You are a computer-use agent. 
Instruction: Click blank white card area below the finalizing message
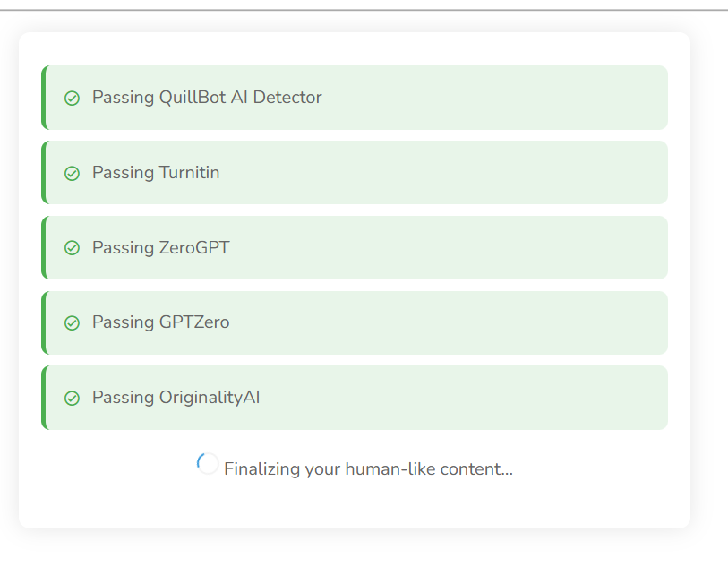355,504
